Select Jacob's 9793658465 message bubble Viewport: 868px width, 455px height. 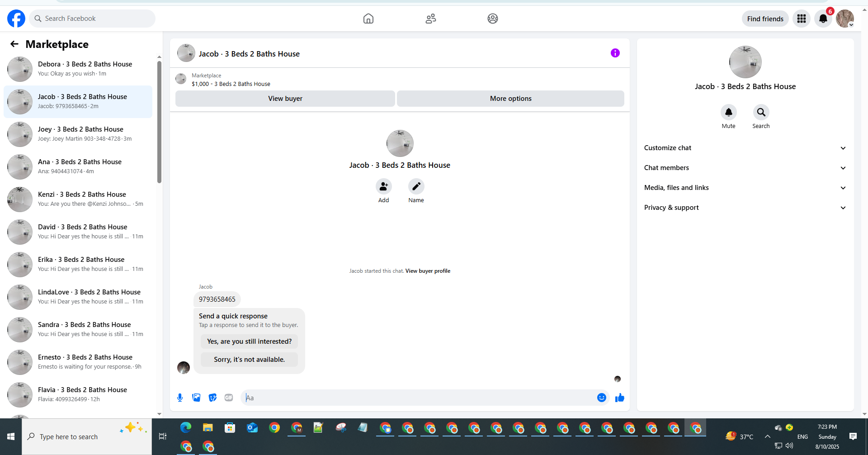217,299
